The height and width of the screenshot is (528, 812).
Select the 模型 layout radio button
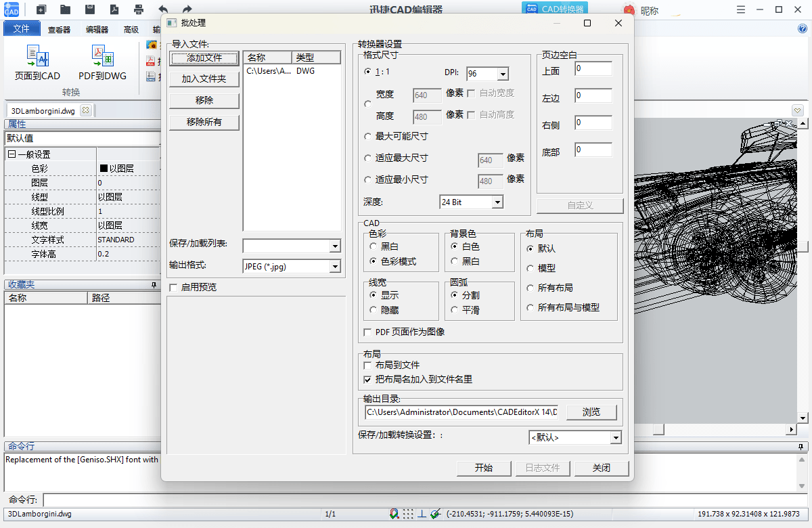tap(529, 268)
